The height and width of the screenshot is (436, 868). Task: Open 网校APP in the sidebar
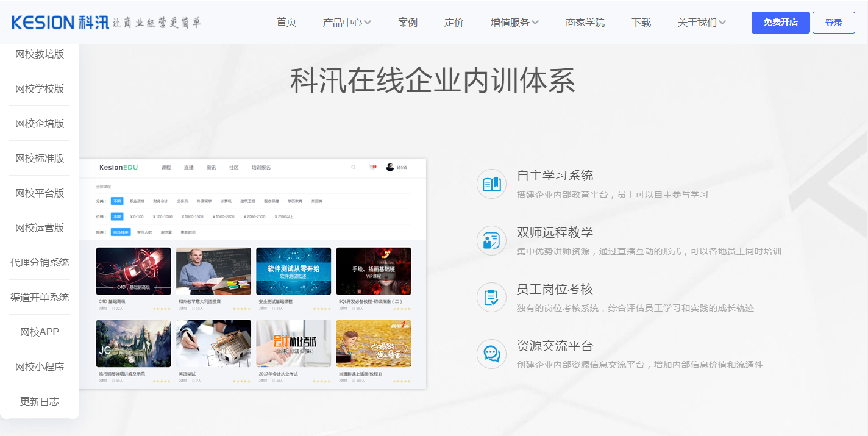click(x=40, y=332)
